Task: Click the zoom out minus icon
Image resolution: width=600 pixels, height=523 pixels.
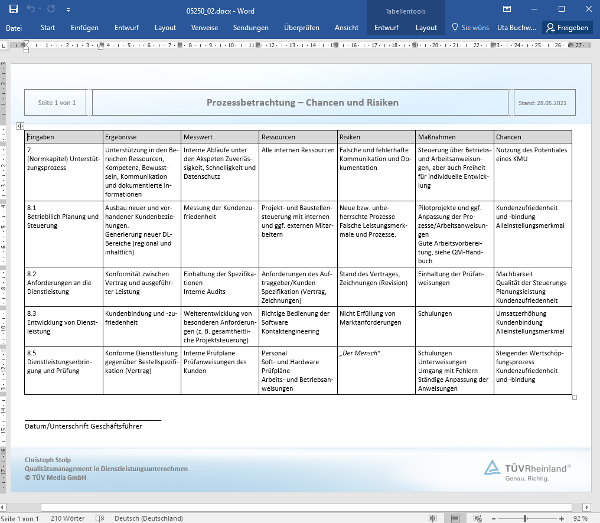Action: [x=494, y=518]
